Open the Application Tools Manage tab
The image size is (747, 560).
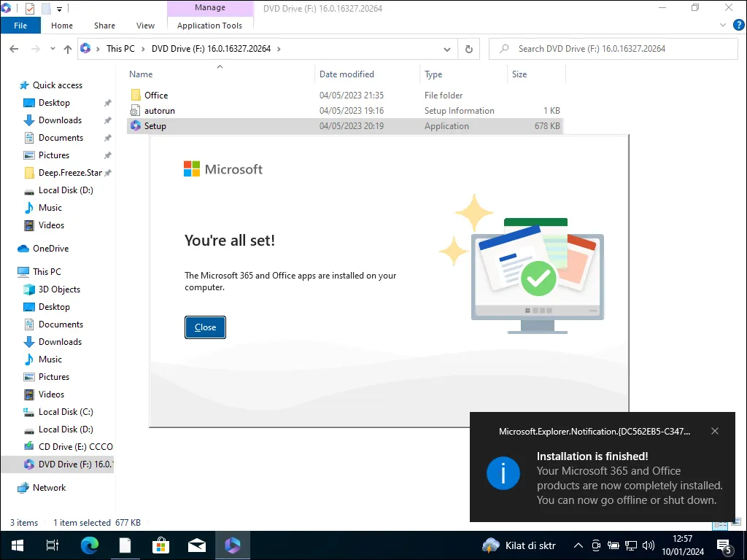click(x=210, y=7)
